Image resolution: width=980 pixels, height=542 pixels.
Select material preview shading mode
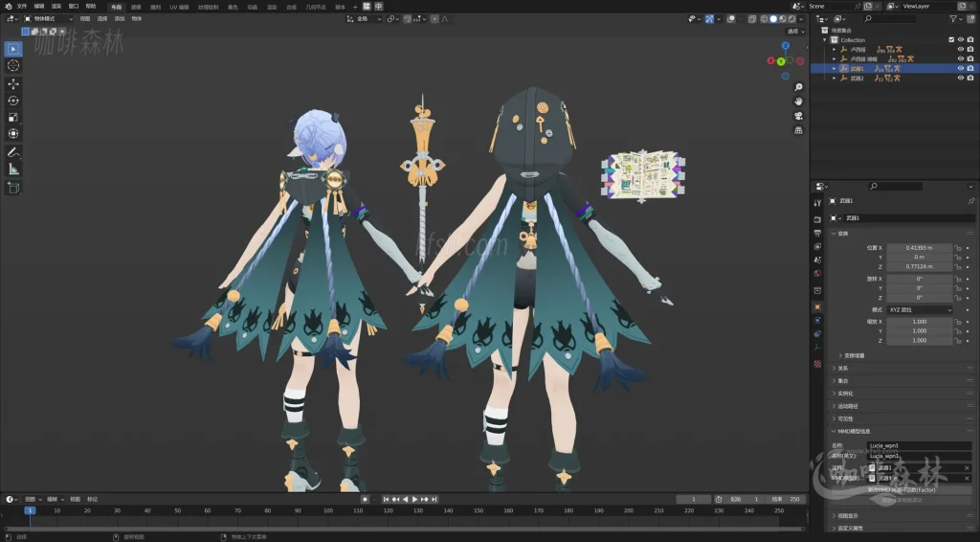click(783, 19)
